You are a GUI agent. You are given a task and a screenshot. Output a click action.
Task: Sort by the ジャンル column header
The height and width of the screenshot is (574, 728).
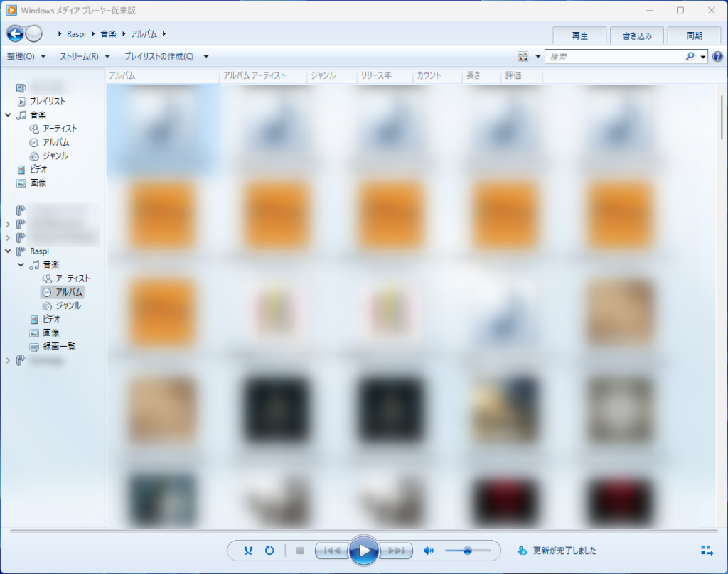tap(331, 75)
